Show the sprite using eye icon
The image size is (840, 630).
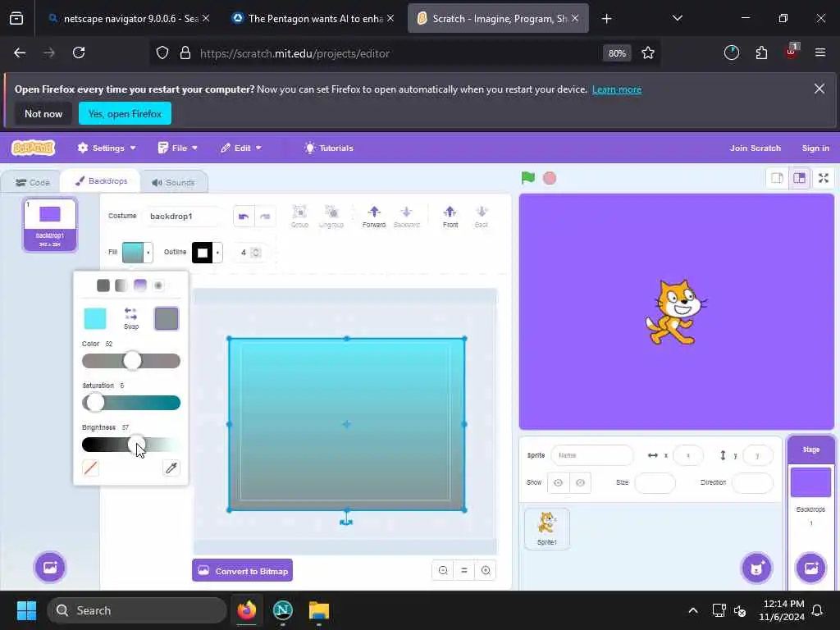click(558, 482)
